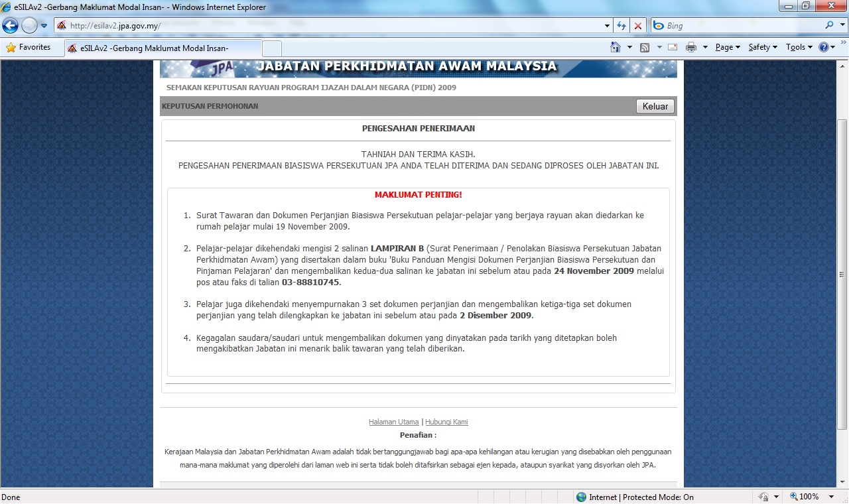Open the recent pages dropdown beside Forward
Viewport: 849px width, 504px height.
[x=44, y=26]
